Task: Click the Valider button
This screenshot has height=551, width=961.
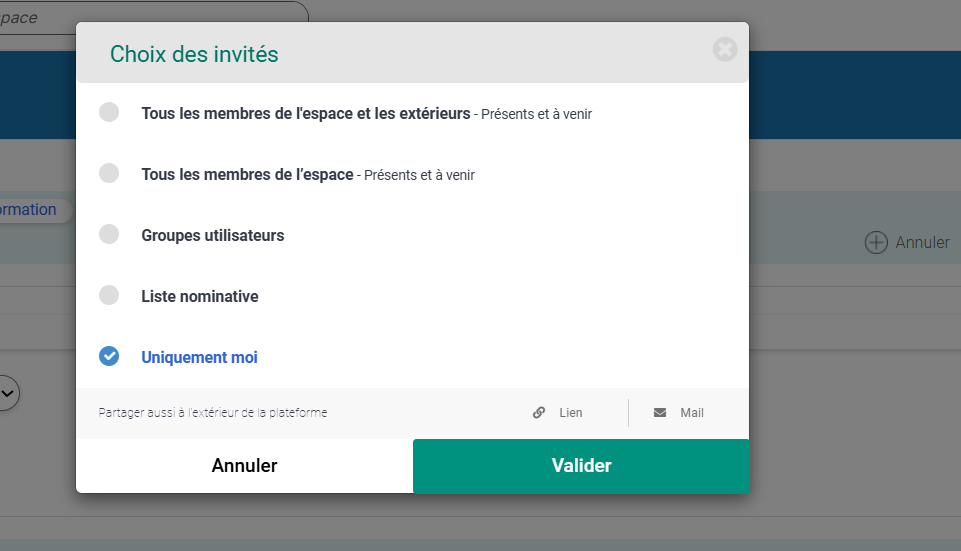Action: (x=581, y=466)
